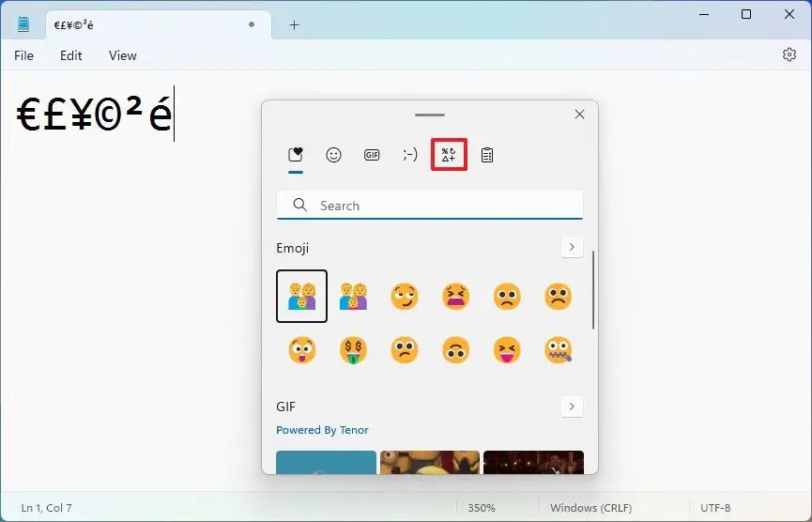
Task: Expand the GIF section arrow
Action: click(x=571, y=407)
